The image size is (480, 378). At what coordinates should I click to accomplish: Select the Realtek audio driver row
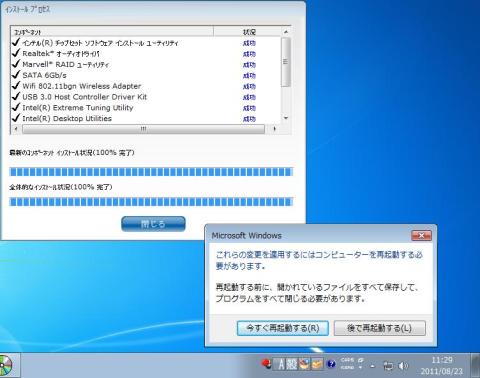coord(146,54)
